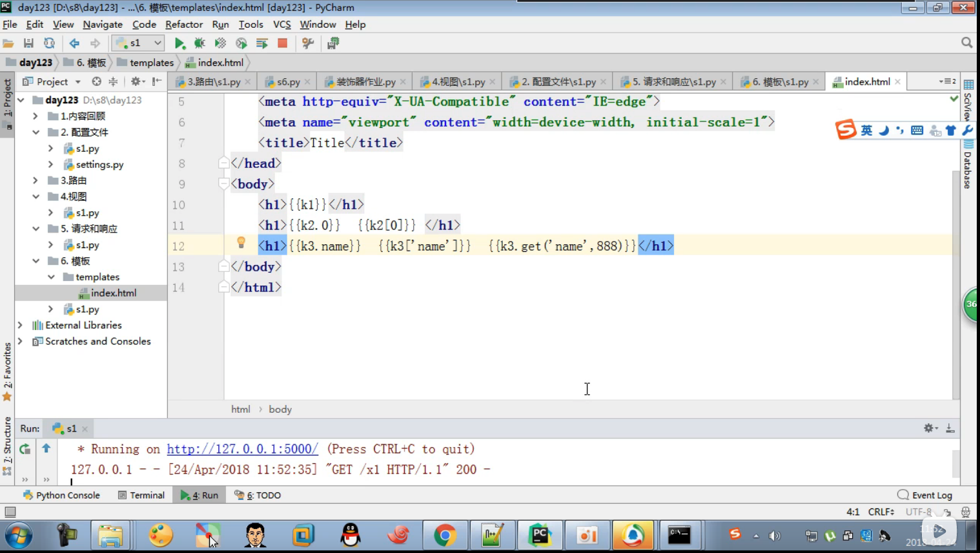Open the http://127.0.0.1:5000/ link
Screen dimensions: 980x553
(242, 449)
